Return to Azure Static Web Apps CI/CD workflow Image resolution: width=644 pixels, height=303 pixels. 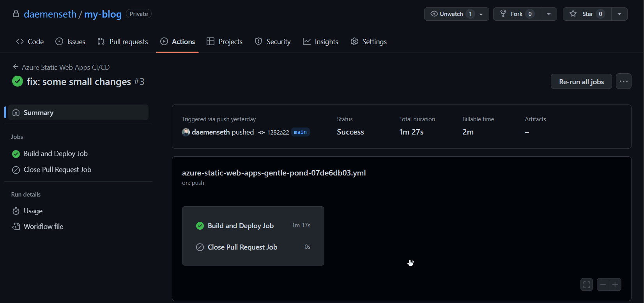coord(65,67)
